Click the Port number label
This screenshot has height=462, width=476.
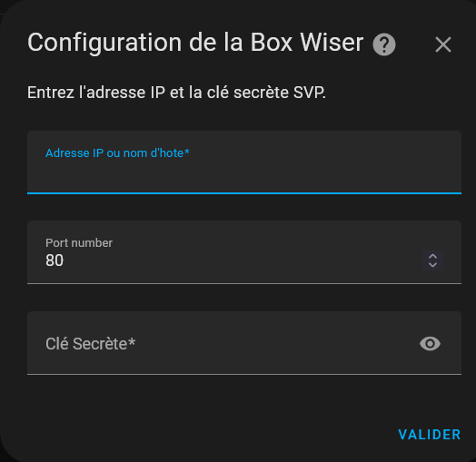[x=79, y=242]
